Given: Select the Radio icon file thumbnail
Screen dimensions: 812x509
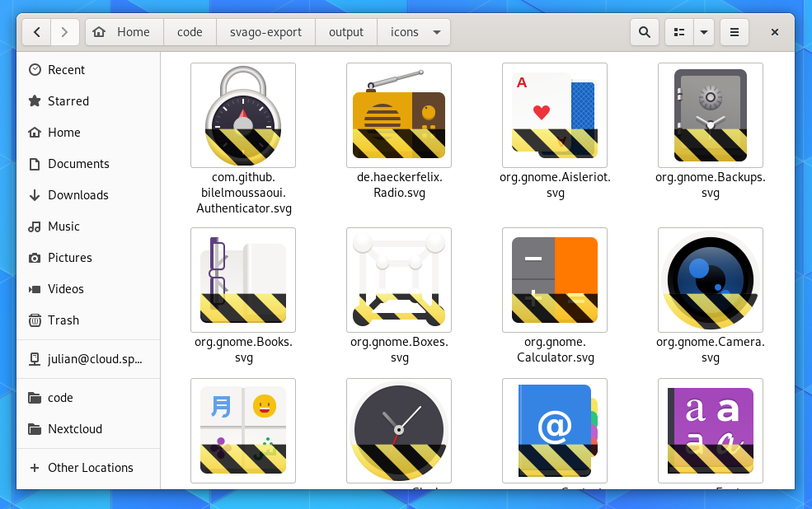Looking at the screenshot, I should tap(399, 115).
